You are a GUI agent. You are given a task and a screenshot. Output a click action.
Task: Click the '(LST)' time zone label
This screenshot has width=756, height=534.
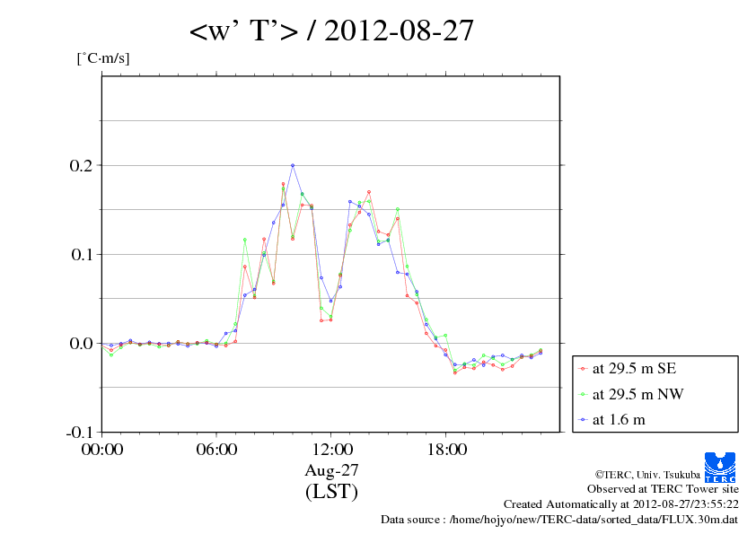pyautogui.click(x=331, y=492)
